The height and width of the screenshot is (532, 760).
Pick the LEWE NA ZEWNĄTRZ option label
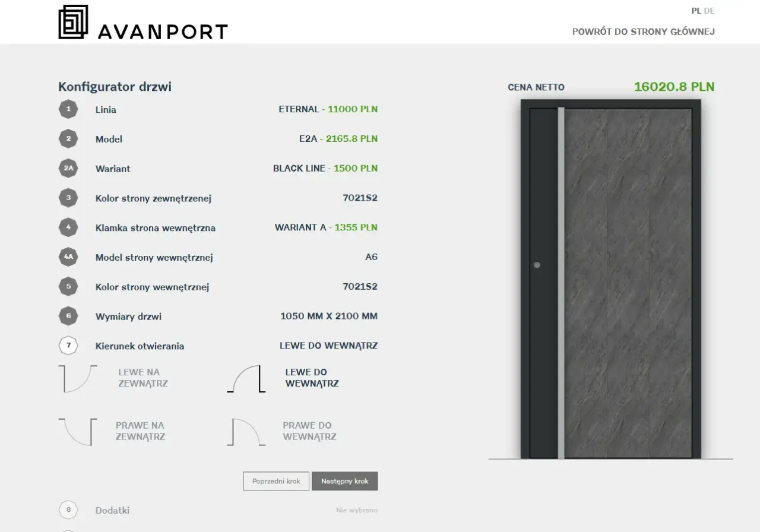click(x=143, y=378)
